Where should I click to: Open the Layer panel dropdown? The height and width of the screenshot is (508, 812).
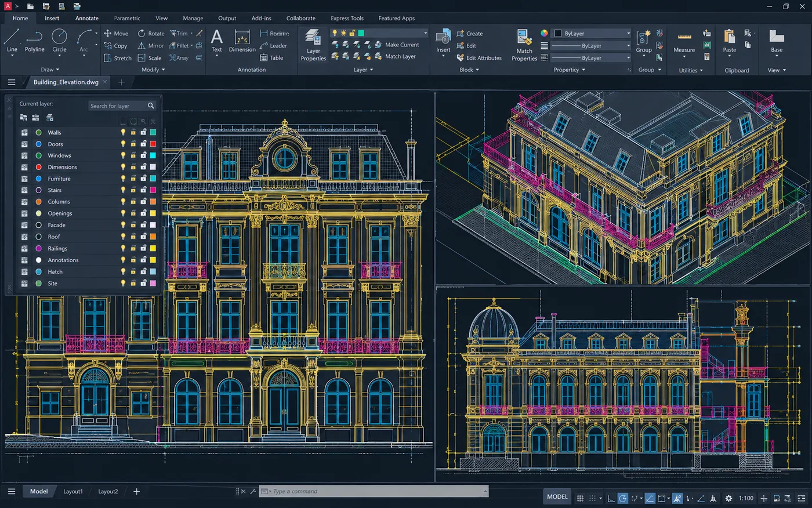[364, 70]
